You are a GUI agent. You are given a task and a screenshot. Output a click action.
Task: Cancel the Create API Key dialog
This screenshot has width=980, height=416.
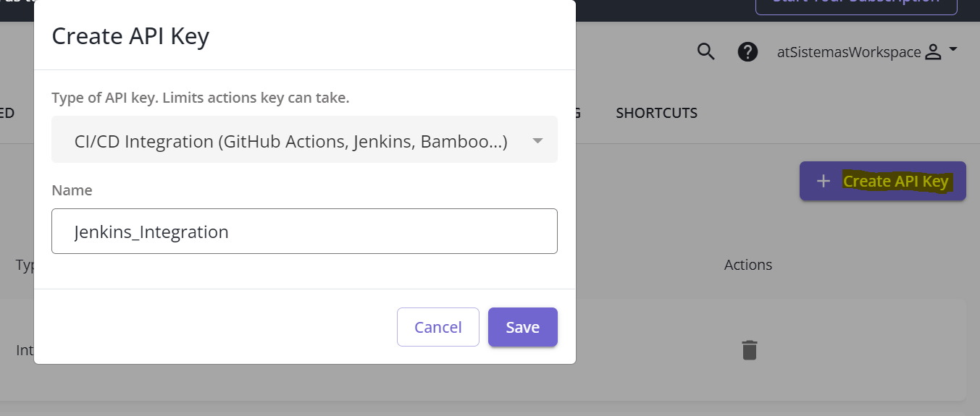(437, 327)
